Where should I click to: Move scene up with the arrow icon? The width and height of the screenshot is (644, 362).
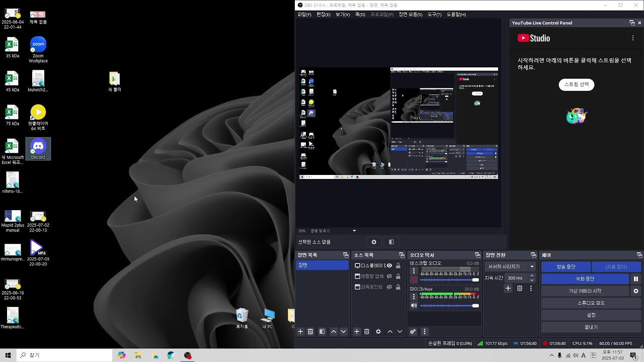pyautogui.click(x=334, y=332)
